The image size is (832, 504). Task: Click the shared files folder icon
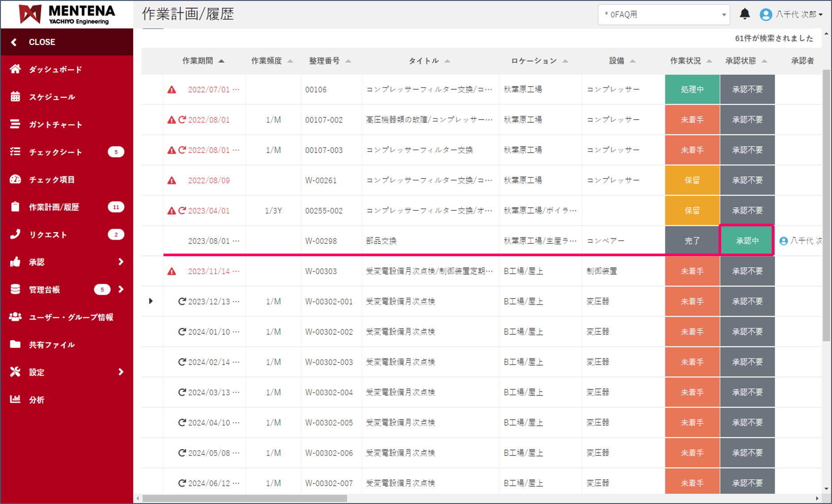[x=15, y=344]
